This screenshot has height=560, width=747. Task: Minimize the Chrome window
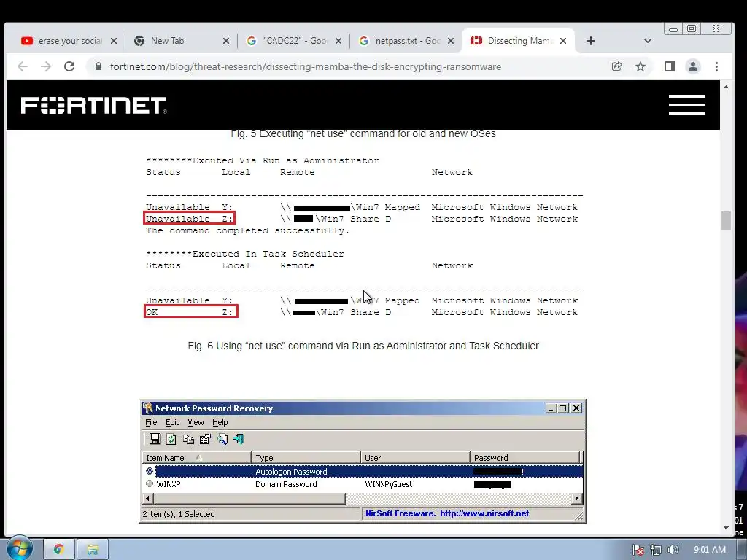tap(673, 29)
